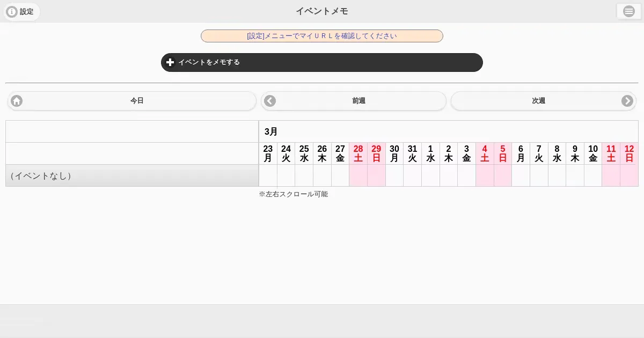Click the pink cell under 5 日
Image resolution: width=644 pixels, height=338 pixels.
(503, 175)
